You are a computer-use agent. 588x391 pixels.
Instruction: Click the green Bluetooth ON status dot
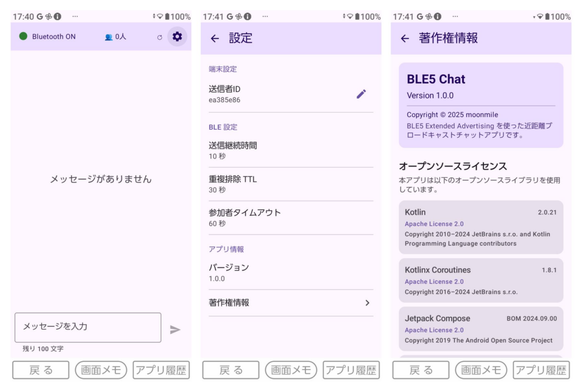[24, 36]
